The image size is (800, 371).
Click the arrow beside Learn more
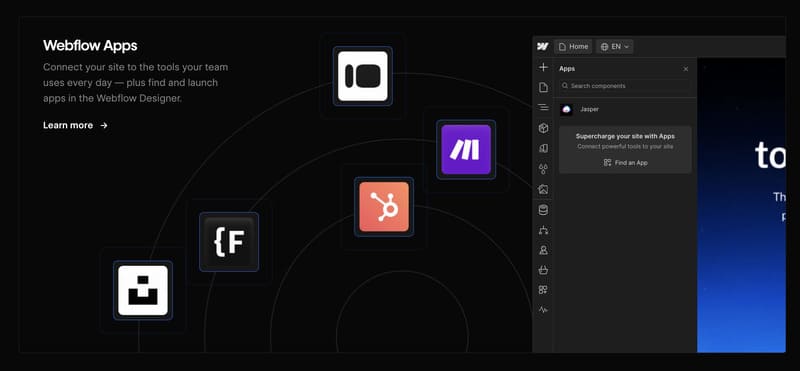coord(104,126)
